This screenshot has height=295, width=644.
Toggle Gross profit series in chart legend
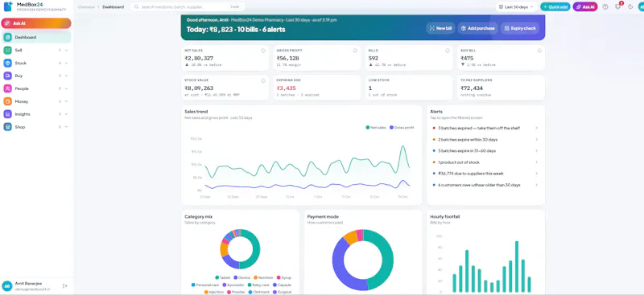(402, 128)
